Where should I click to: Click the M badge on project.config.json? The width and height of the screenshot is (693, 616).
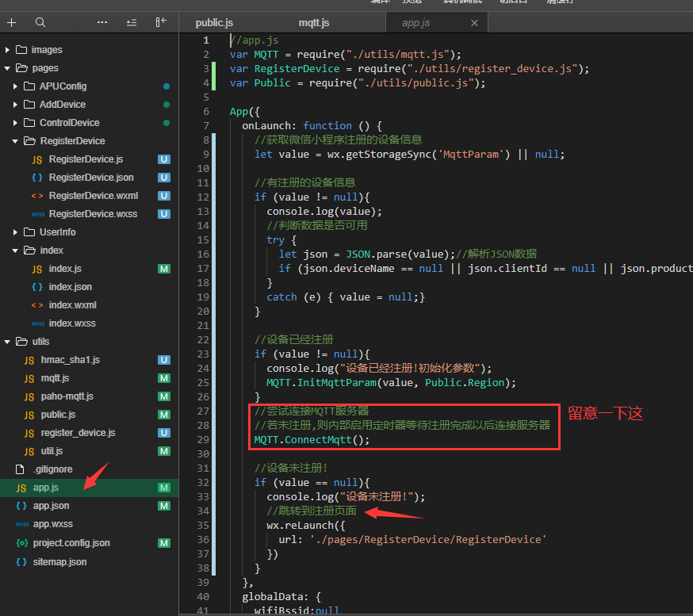(164, 543)
